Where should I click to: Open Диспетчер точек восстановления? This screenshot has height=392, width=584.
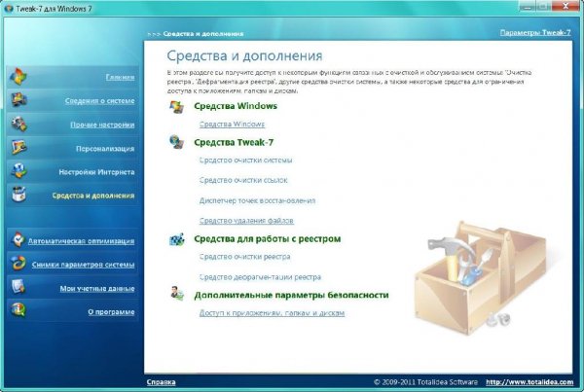(x=257, y=200)
